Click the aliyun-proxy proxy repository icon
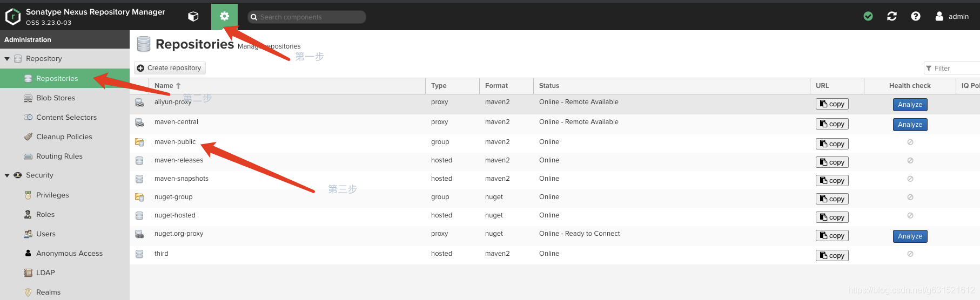Image resolution: width=980 pixels, height=300 pixels. [139, 103]
